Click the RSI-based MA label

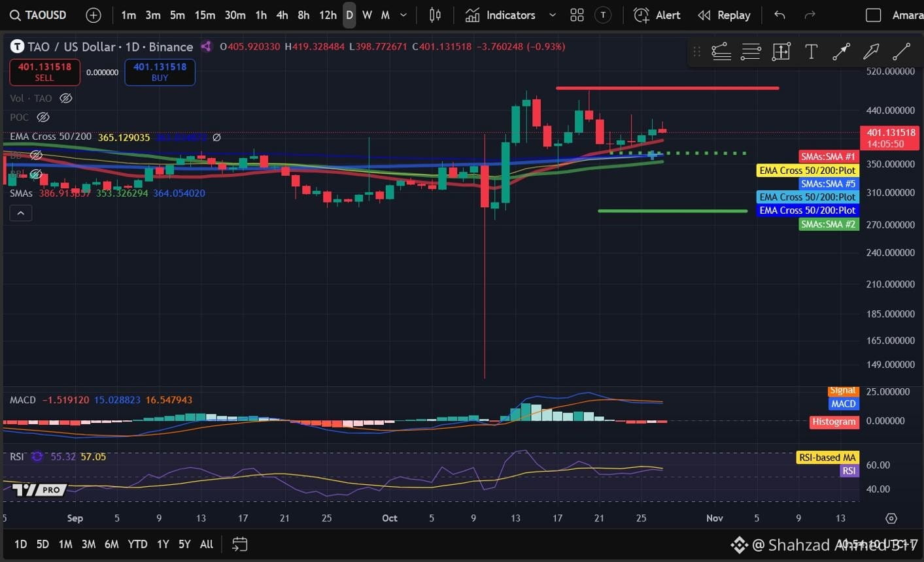(x=827, y=457)
